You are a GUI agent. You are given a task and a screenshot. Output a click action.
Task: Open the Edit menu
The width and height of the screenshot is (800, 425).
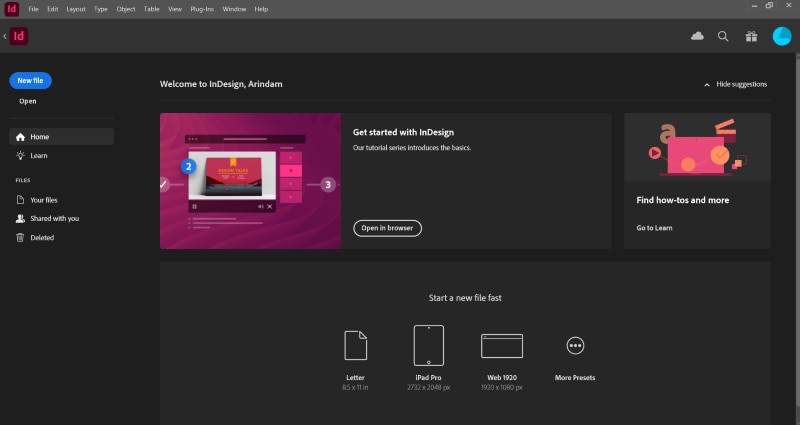point(53,9)
